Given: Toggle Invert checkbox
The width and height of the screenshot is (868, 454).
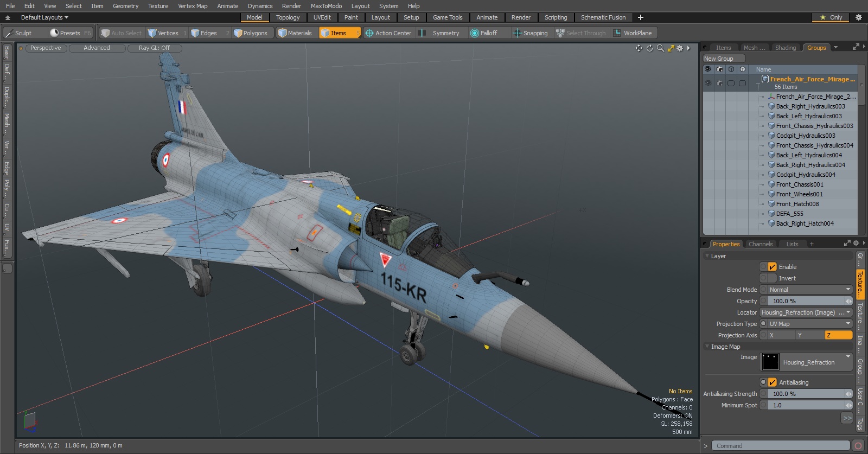Looking at the screenshot, I should [772, 278].
